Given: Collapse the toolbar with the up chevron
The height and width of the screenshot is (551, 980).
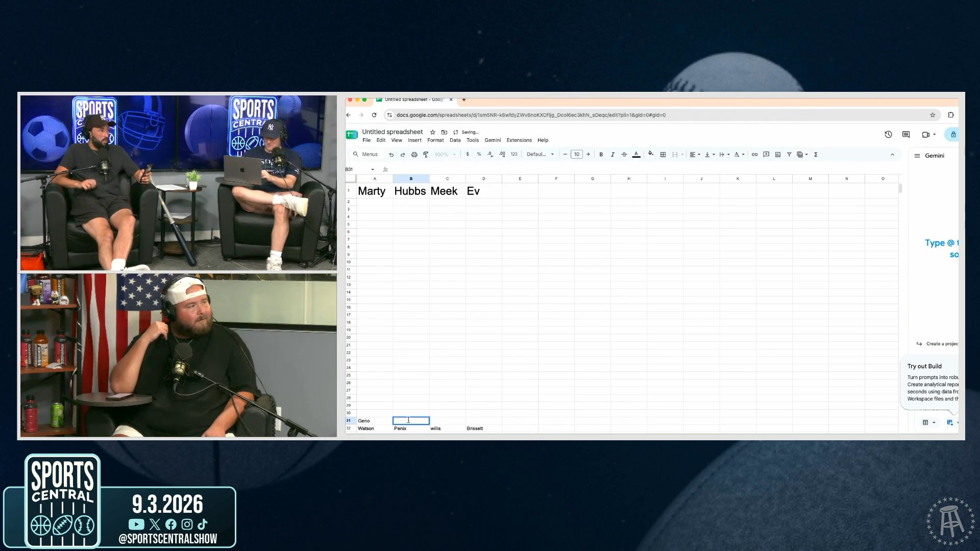Looking at the screenshot, I should pyautogui.click(x=892, y=155).
